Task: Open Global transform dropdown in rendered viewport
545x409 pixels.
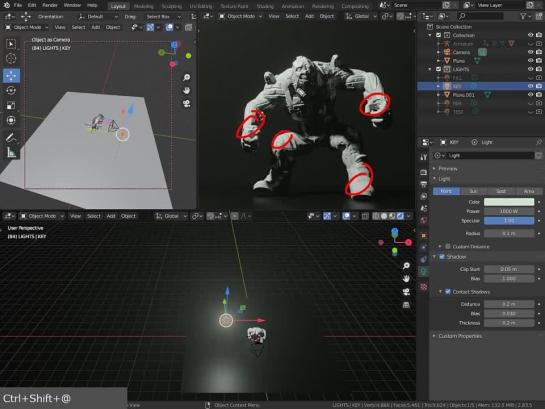Action: tap(361, 16)
